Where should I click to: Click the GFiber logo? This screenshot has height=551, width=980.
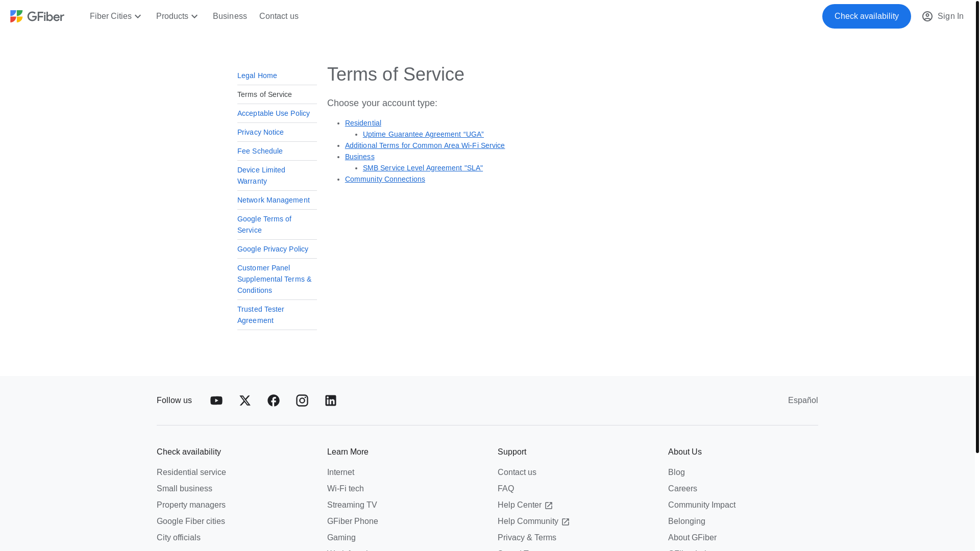[37, 16]
